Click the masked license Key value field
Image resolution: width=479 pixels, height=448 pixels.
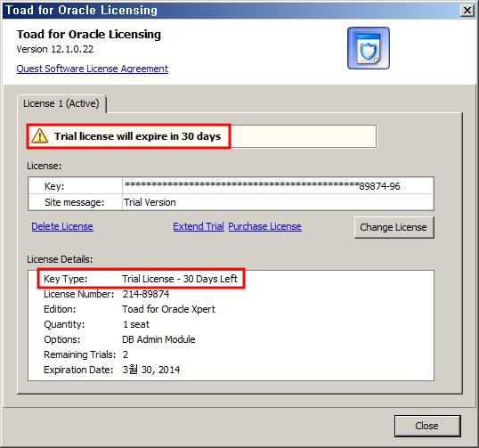(278, 186)
